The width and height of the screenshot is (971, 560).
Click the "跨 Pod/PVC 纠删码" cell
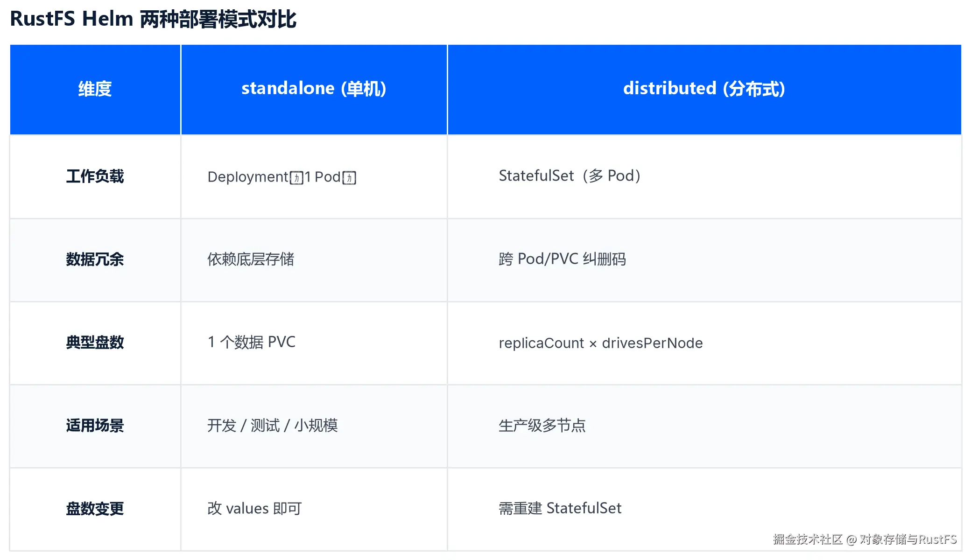tap(704, 259)
